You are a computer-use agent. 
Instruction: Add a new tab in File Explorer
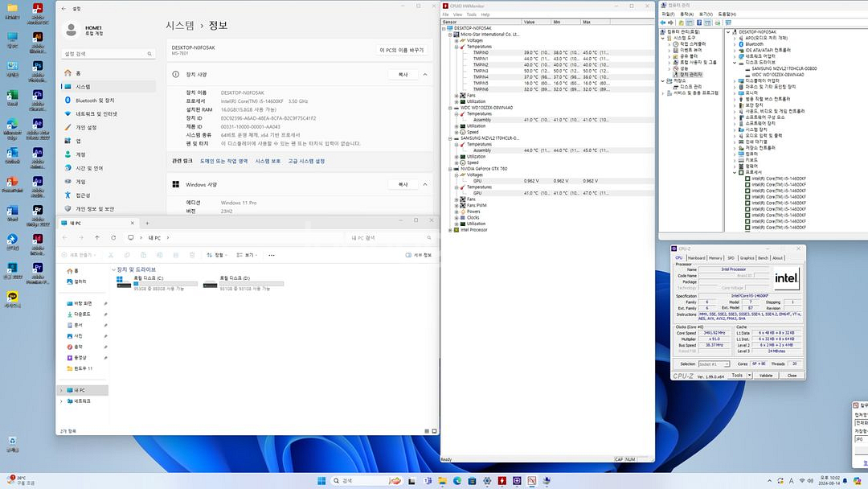click(x=147, y=223)
